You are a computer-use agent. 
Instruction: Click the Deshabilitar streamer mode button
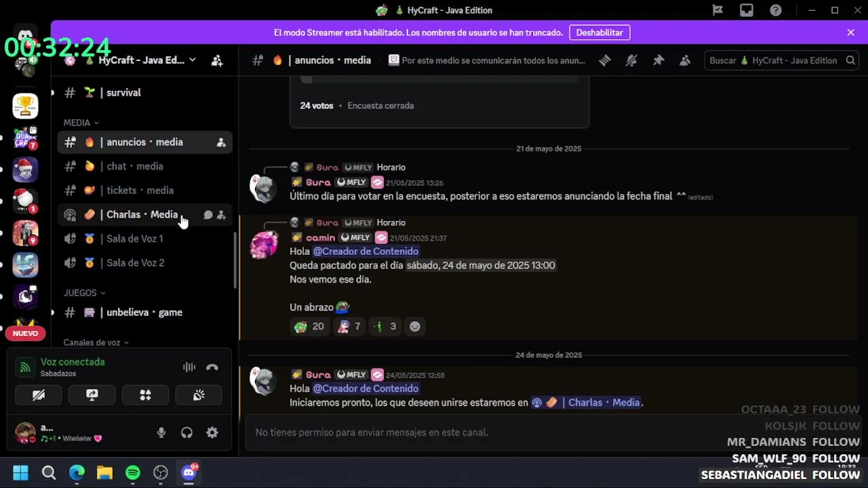point(599,33)
